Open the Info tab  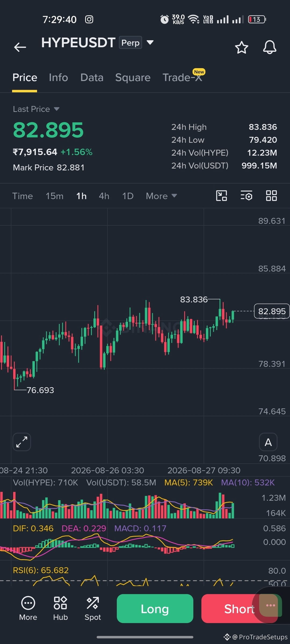click(58, 78)
